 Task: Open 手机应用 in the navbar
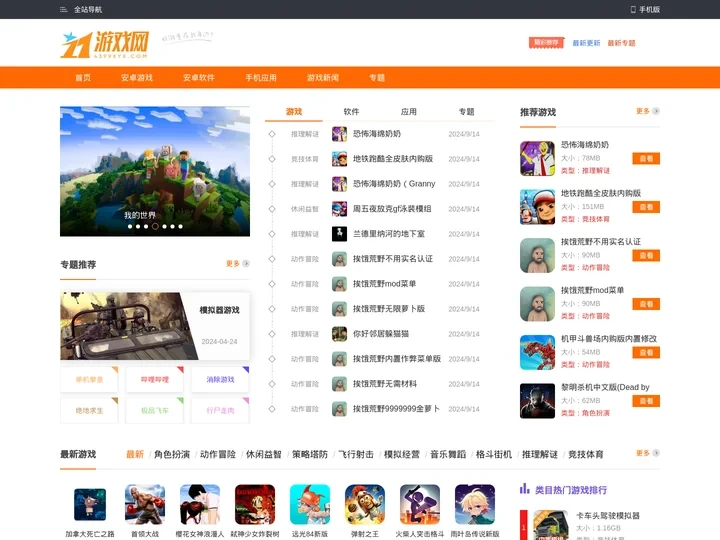click(x=261, y=78)
